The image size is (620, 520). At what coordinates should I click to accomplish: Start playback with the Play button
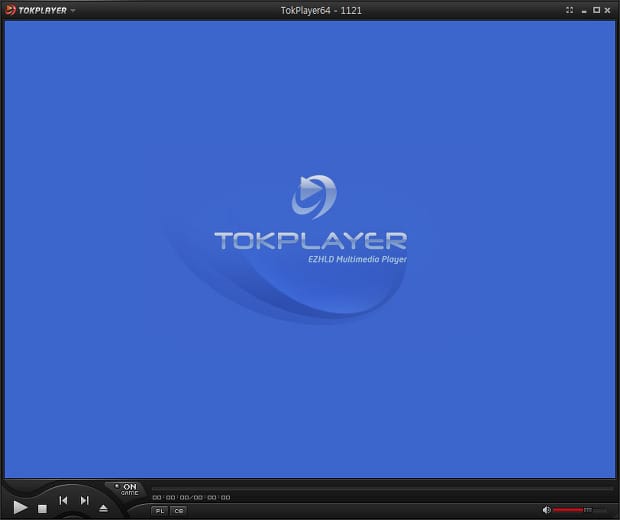tap(20, 507)
